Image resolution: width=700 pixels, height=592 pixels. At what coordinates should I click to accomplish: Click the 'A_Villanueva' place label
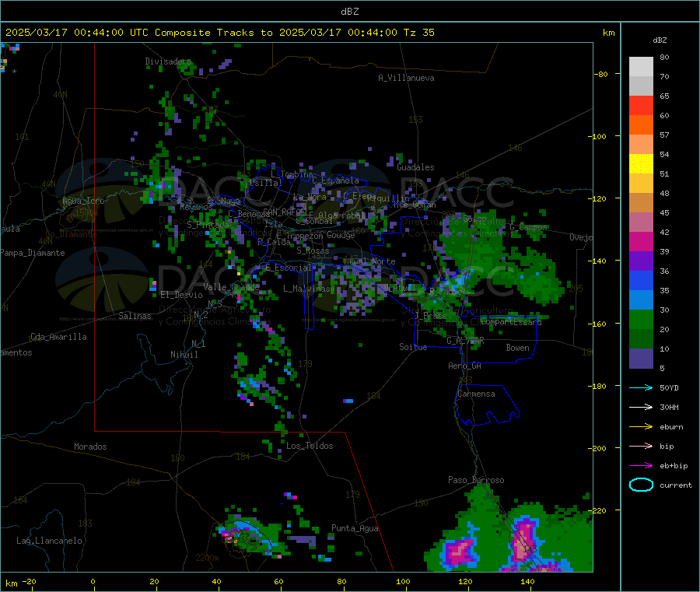[406, 78]
